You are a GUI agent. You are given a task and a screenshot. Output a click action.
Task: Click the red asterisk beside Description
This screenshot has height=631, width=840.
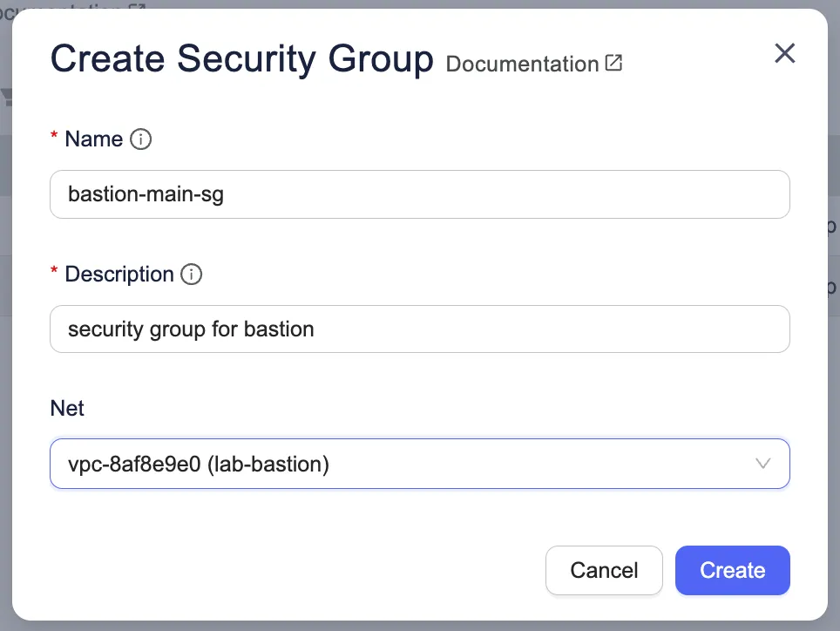click(x=54, y=274)
